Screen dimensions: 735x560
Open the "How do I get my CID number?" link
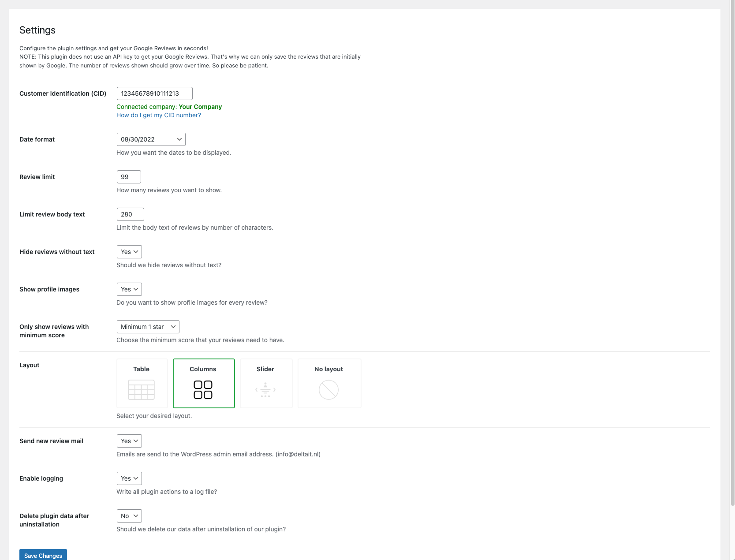pos(159,115)
